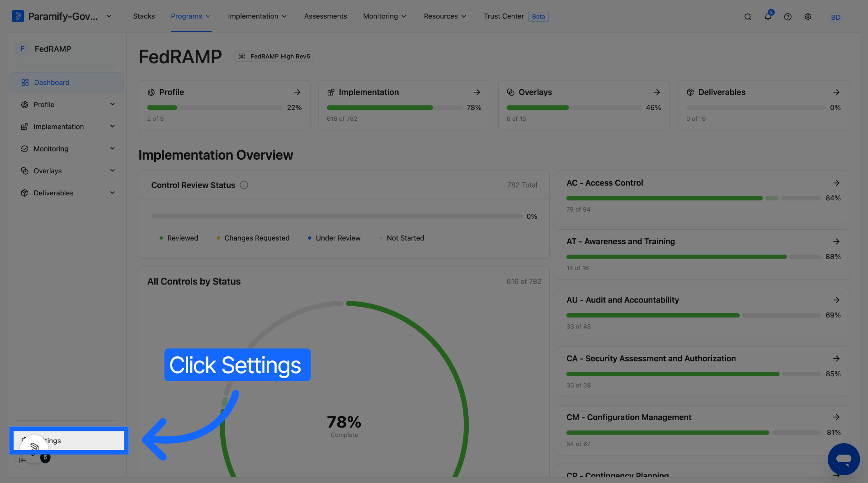
Task: Expand the sidebar Profile chevron
Action: (x=113, y=104)
